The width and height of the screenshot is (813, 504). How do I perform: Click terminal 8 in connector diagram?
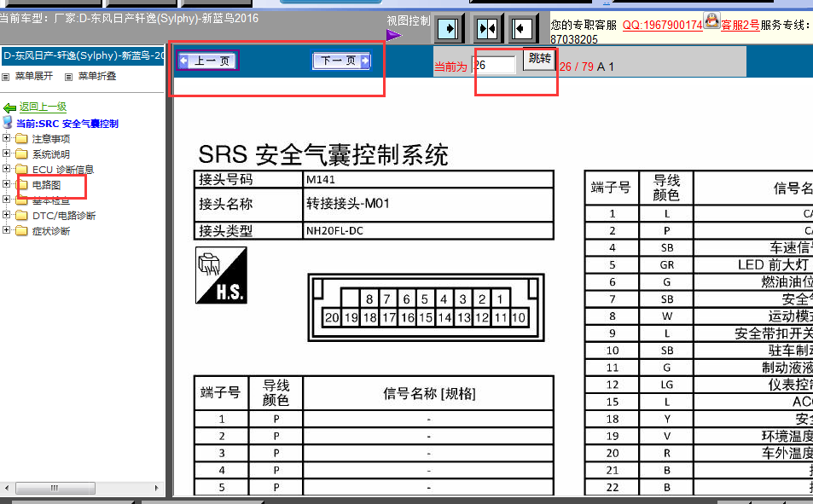click(x=369, y=298)
